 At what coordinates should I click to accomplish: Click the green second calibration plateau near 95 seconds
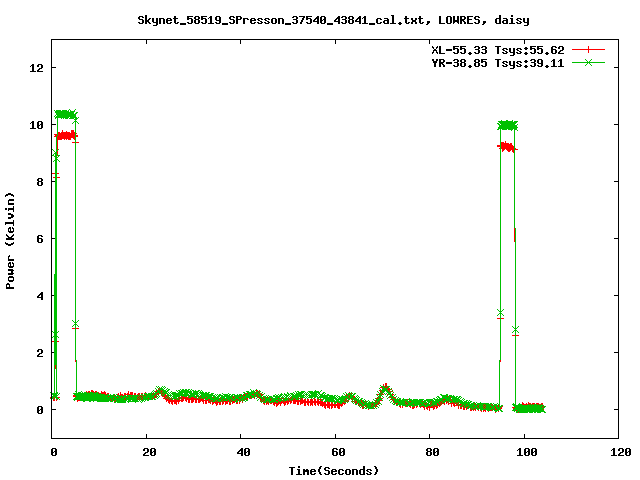coord(508,126)
